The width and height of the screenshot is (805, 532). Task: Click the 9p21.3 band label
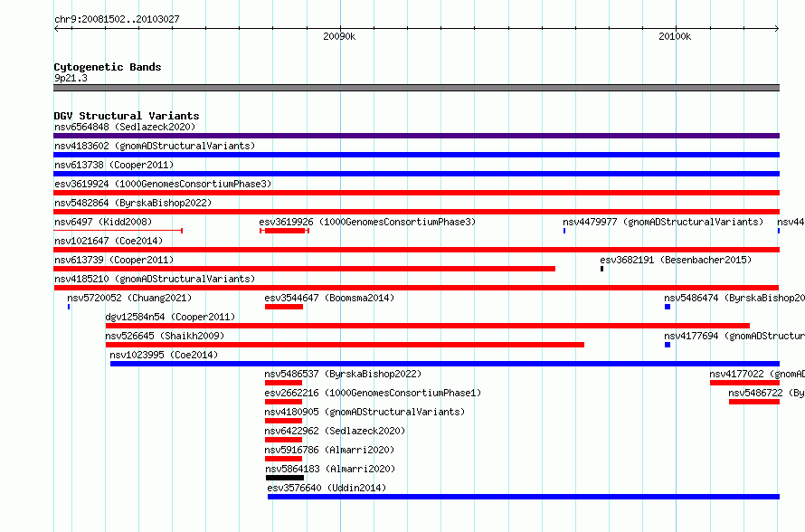point(71,78)
